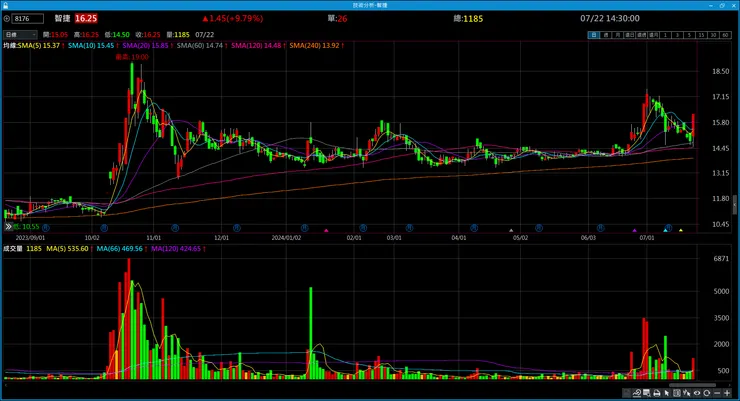Click the volume MA(5) 535.60 label
The height and width of the screenshot is (401, 740).
[x=67, y=249]
